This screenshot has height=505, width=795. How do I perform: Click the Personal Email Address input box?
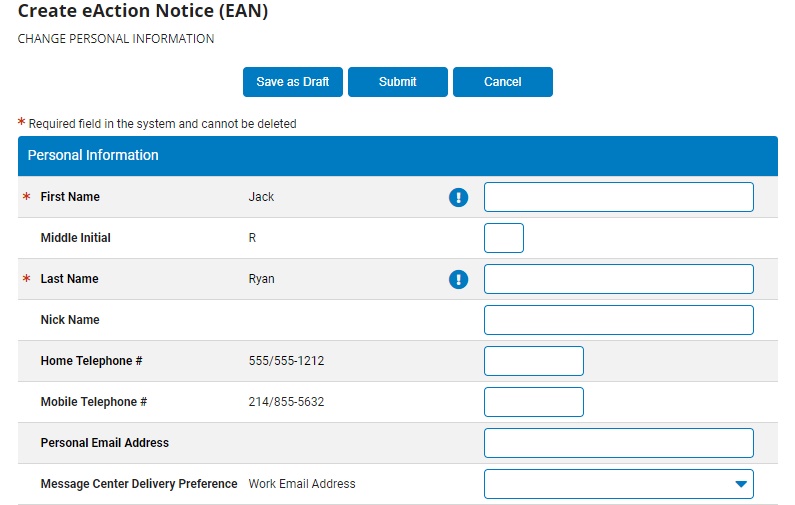coord(618,443)
